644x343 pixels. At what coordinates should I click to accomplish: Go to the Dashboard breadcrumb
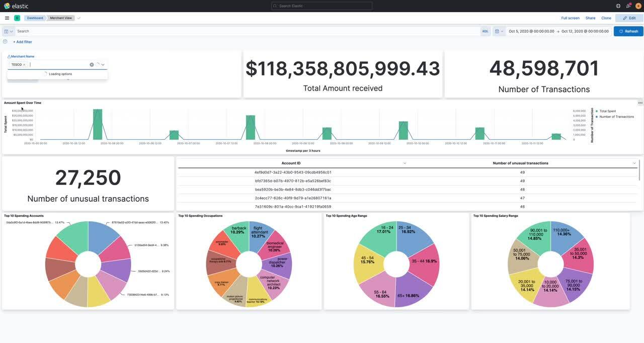[35, 18]
